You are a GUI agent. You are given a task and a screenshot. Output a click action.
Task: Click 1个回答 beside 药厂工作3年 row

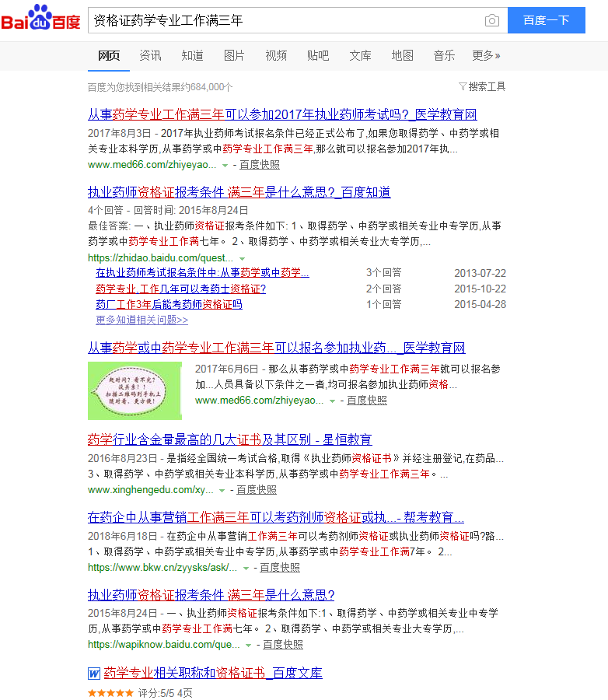point(384,304)
